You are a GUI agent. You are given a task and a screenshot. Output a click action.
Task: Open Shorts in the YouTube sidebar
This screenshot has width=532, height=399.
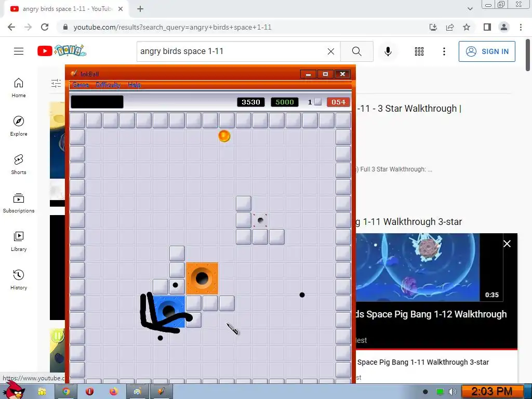coord(19,164)
